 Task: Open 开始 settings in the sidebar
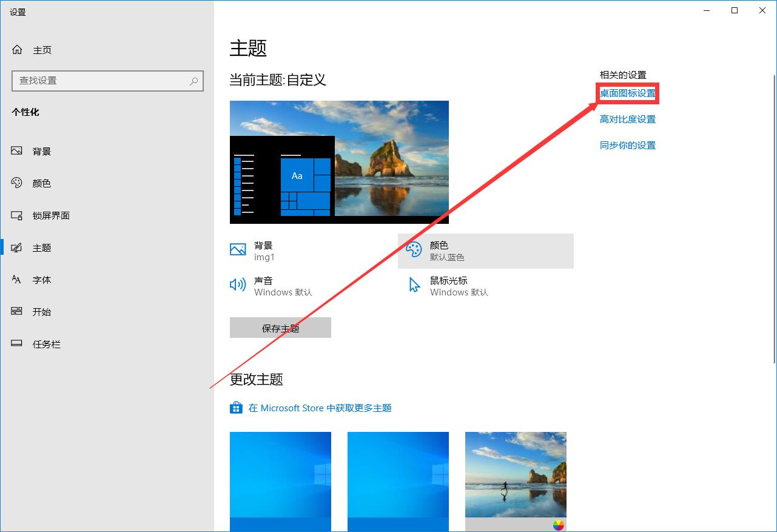coord(42,312)
